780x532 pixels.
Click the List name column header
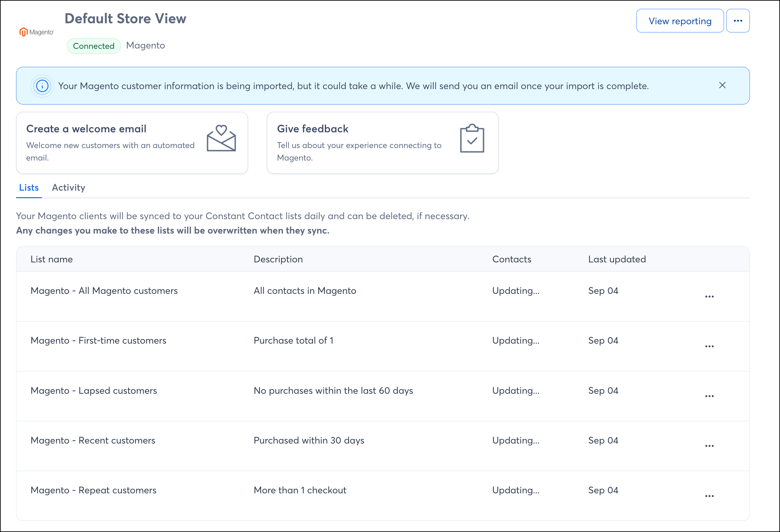(51, 259)
